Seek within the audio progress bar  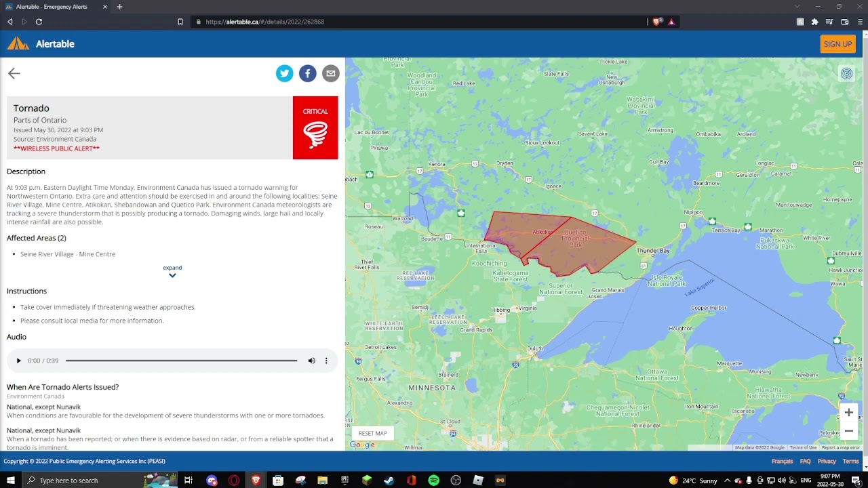[x=181, y=361]
